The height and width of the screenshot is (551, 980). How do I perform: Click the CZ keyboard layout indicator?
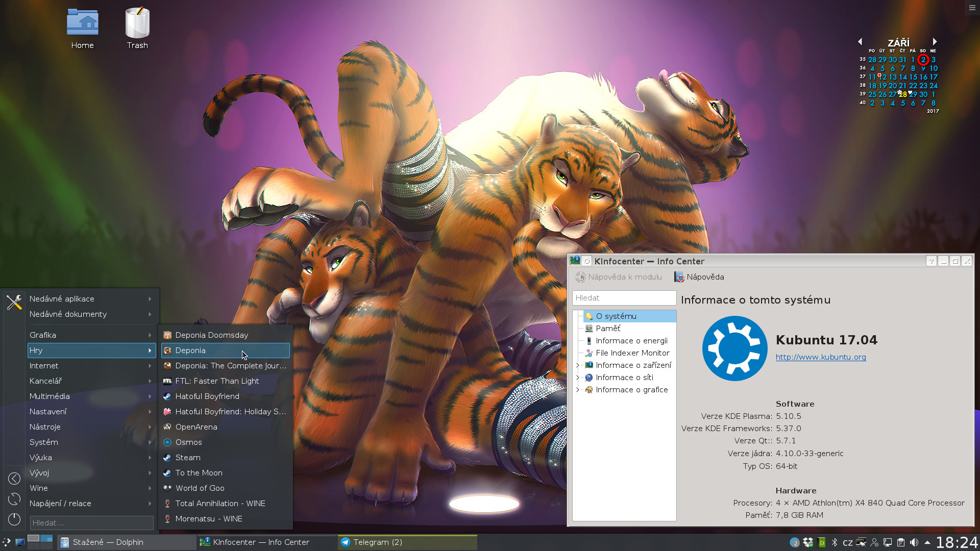tap(848, 543)
